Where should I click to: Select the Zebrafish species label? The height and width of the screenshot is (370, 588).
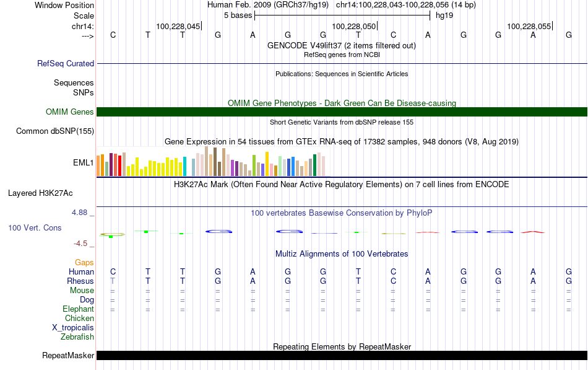(x=77, y=337)
